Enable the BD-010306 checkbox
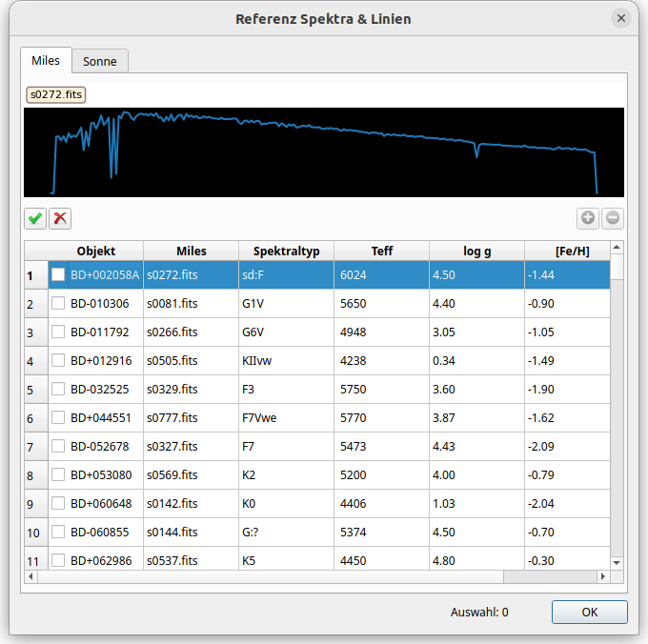 click(58, 303)
